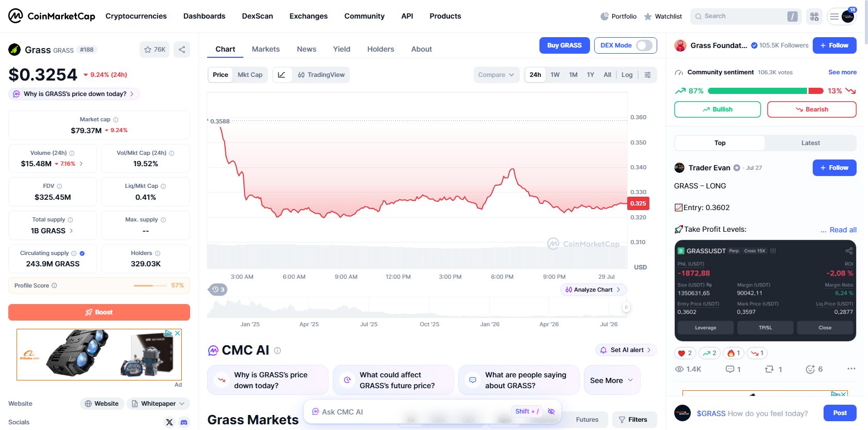Close the Alibaba advertisement

coord(177,333)
